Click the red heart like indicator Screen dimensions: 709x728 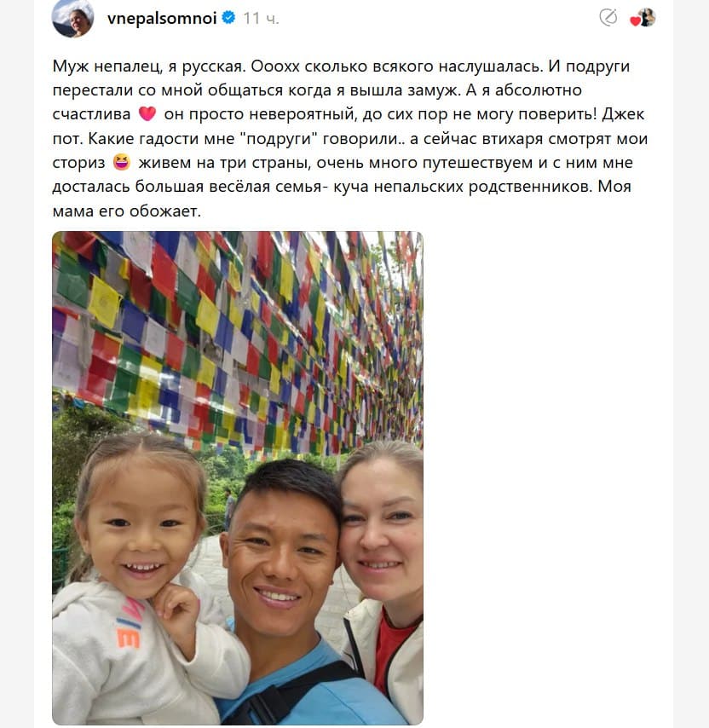(635, 21)
